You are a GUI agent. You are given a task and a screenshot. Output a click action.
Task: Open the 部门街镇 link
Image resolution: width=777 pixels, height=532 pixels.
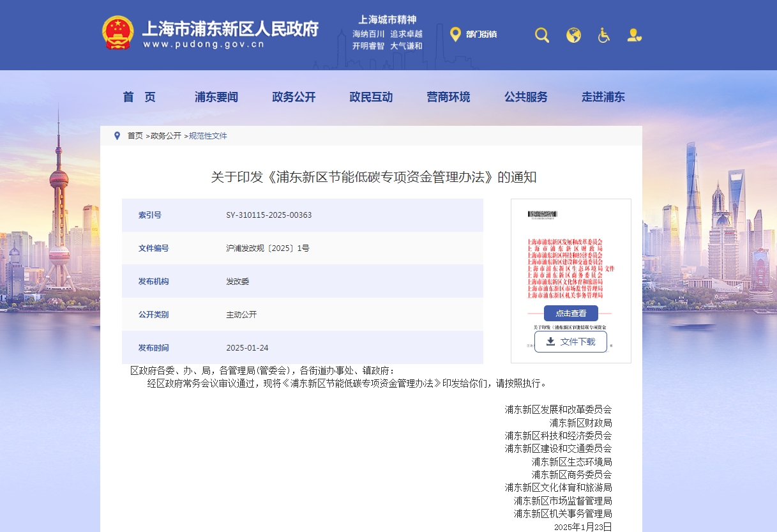coord(481,34)
